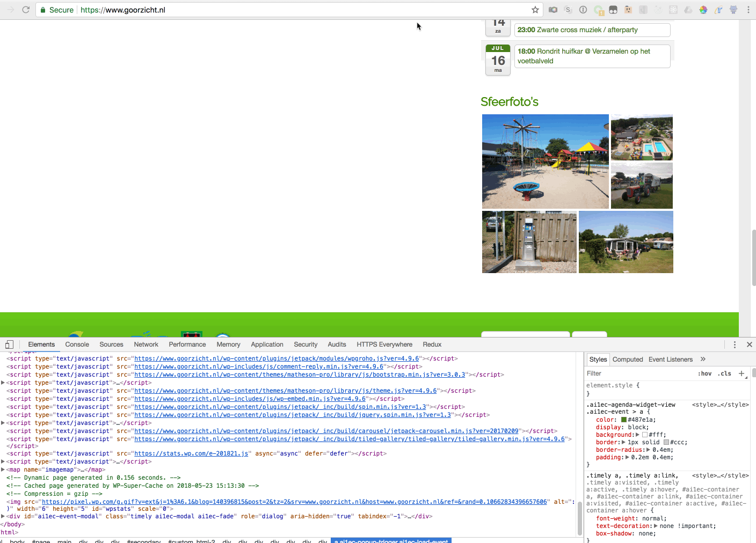Expand the border-radius property shorthand
756x543 pixels.
click(649, 450)
